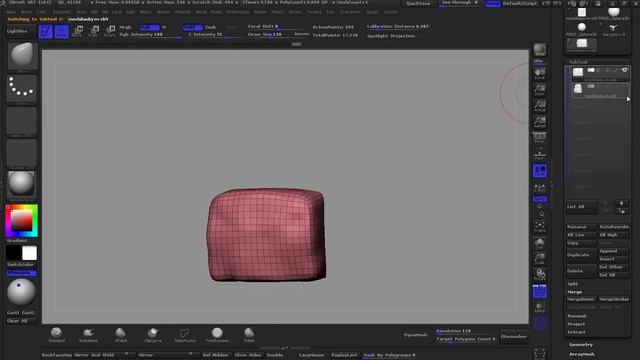Expand the Split section
Viewport: 640px width, 360px height.
pyautogui.click(x=573, y=284)
